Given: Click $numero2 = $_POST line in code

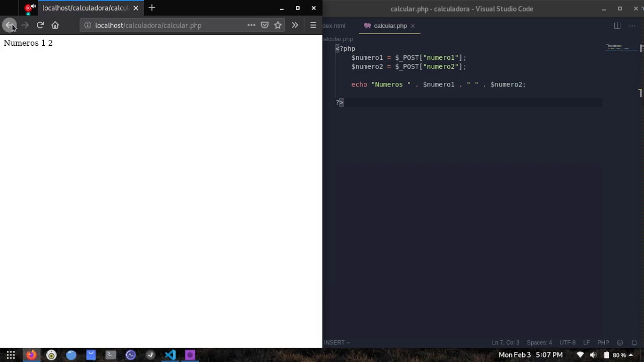Looking at the screenshot, I should click(409, 66).
